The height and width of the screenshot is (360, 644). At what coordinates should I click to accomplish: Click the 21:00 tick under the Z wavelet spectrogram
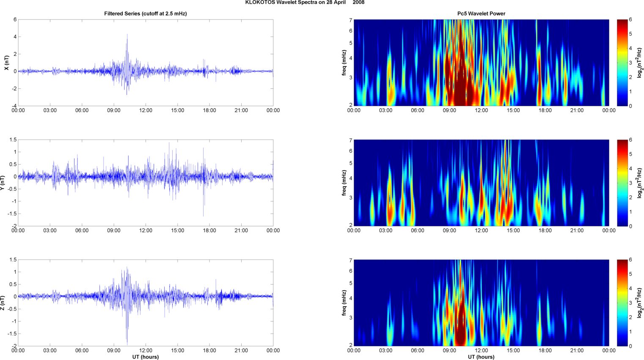pyautogui.click(x=577, y=350)
